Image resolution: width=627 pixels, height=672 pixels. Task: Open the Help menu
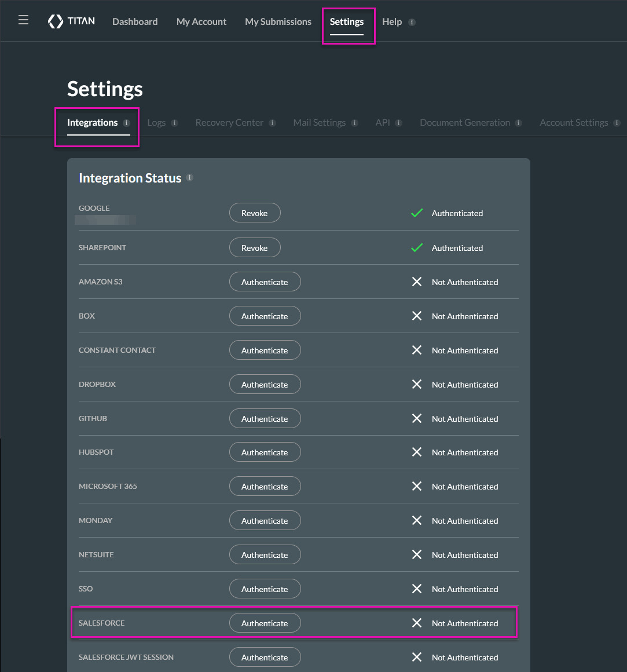[x=392, y=21]
